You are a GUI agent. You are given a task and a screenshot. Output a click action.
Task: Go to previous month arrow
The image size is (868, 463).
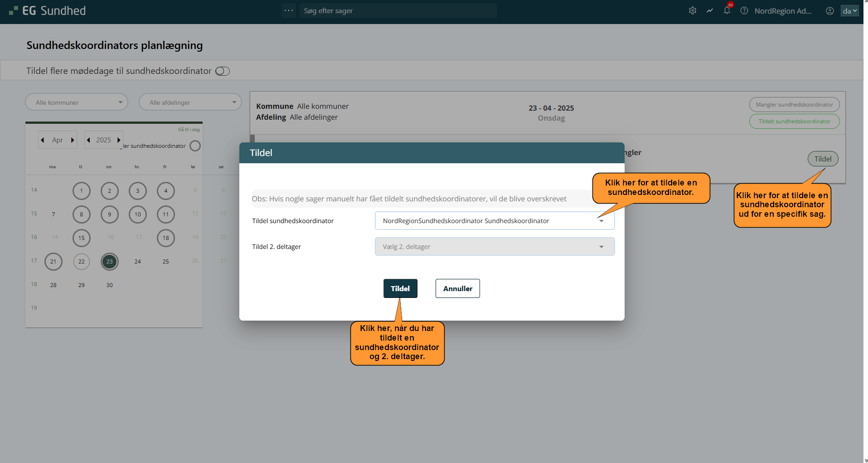coord(43,140)
